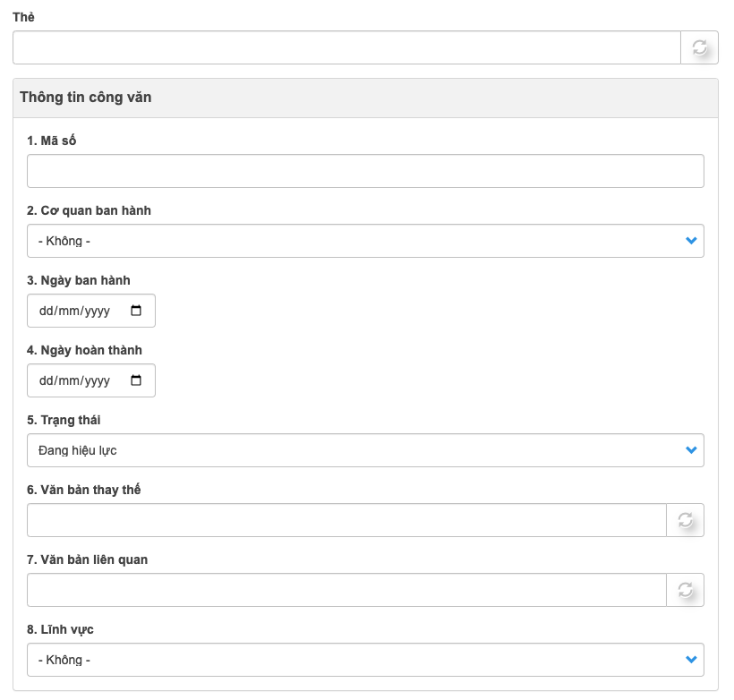Click the refresh icon beside the Thẻ field
734x700 pixels.
[700, 48]
